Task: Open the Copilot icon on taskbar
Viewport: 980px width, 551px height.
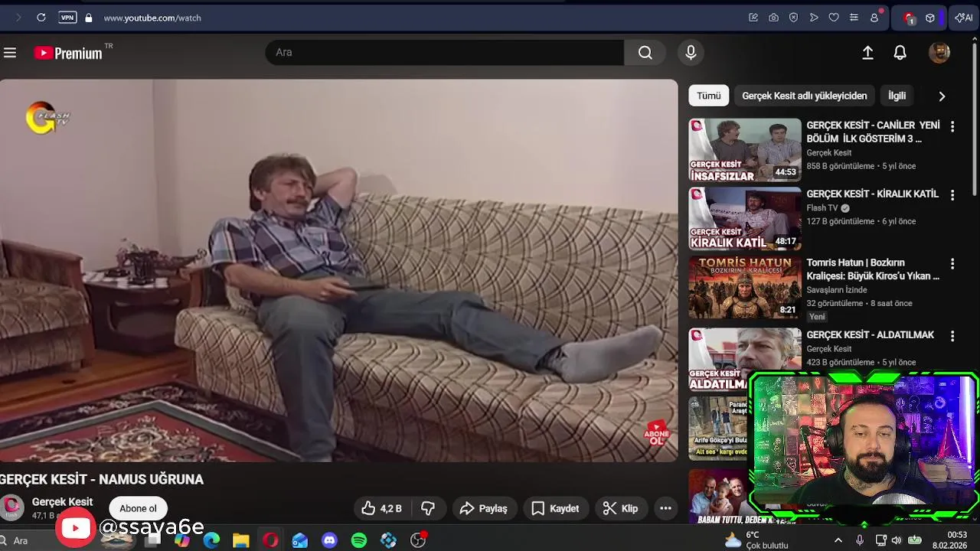Action: [181, 540]
